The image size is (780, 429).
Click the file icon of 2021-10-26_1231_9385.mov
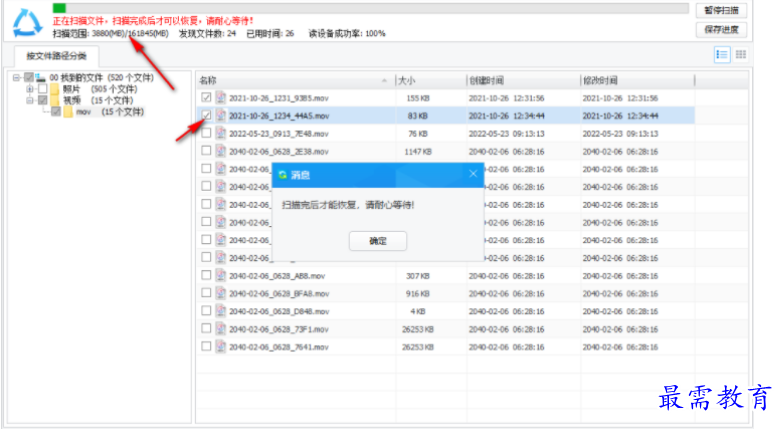tap(221, 98)
